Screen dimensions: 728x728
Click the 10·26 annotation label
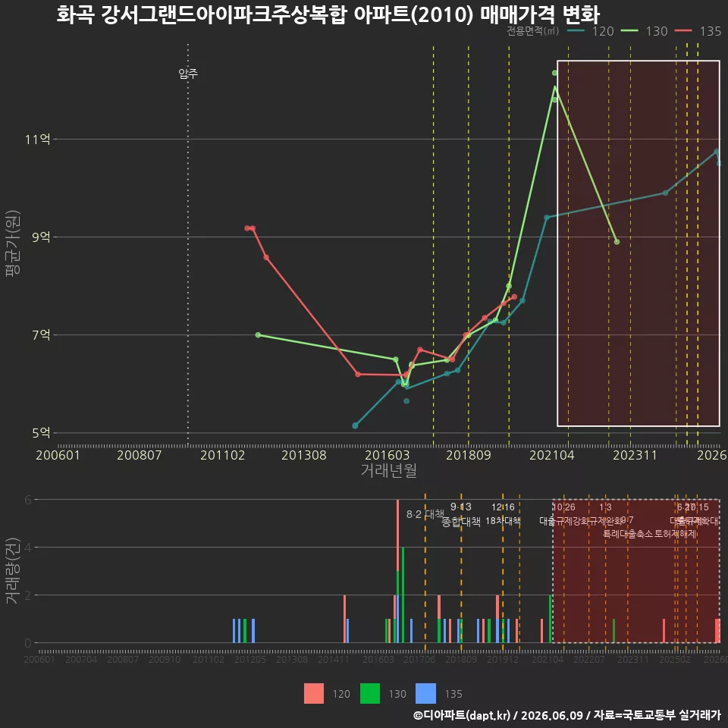563,507
